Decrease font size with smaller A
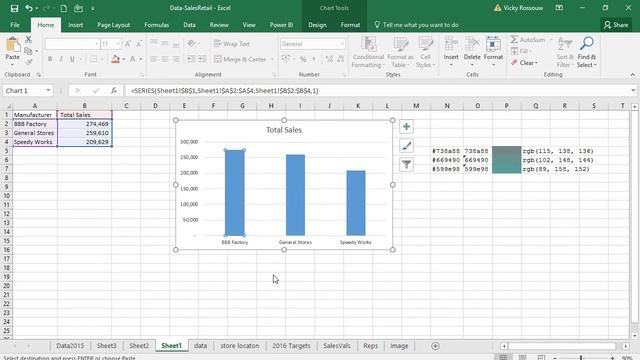 pos(139,44)
